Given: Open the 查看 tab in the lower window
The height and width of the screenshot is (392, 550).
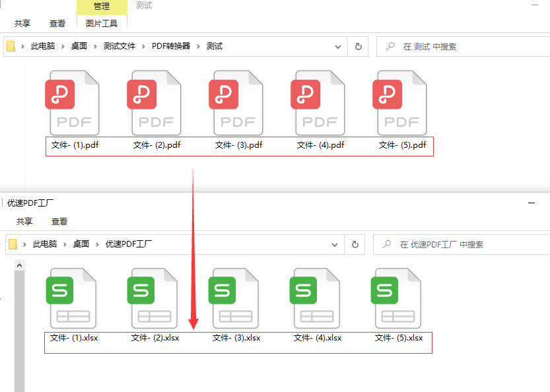Looking at the screenshot, I should [x=59, y=221].
